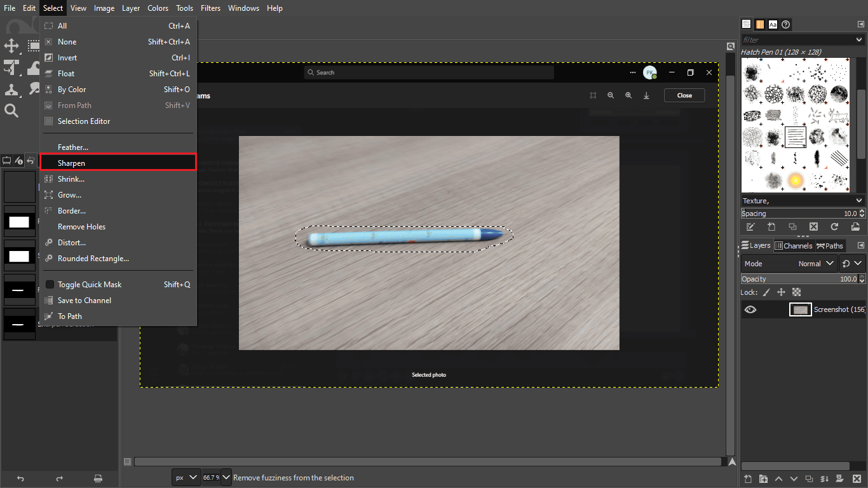Toggle lock pixels paintbrush icon
868x488 pixels.
(766, 292)
